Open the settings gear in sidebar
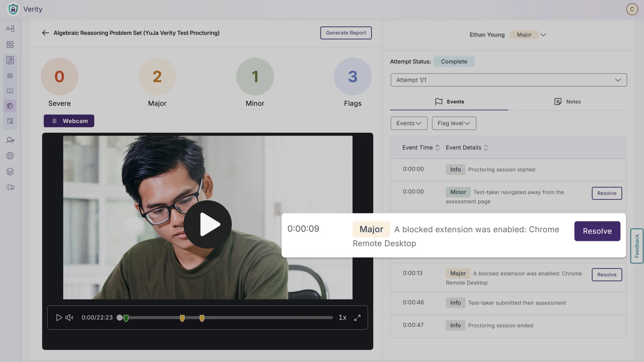 pyautogui.click(x=10, y=156)
